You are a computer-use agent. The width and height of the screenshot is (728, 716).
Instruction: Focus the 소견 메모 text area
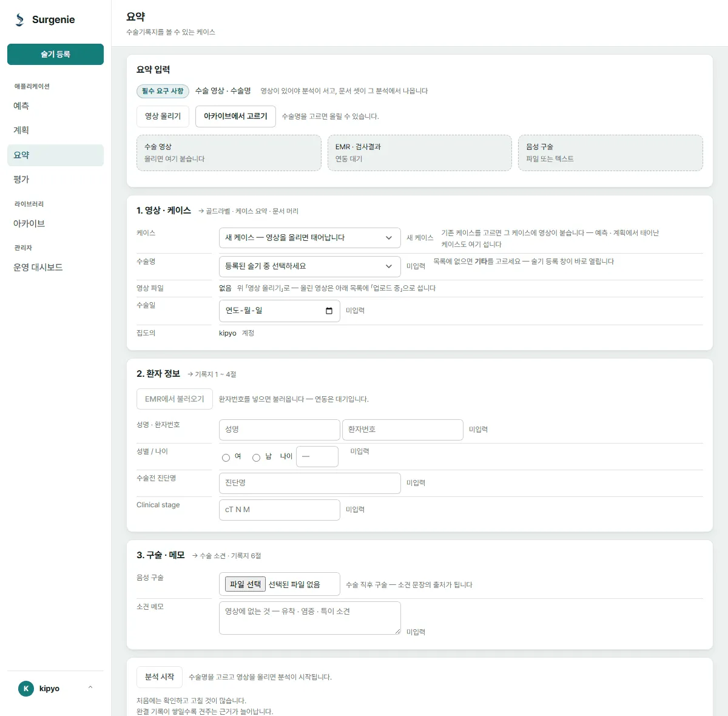(x=309, y=618)
